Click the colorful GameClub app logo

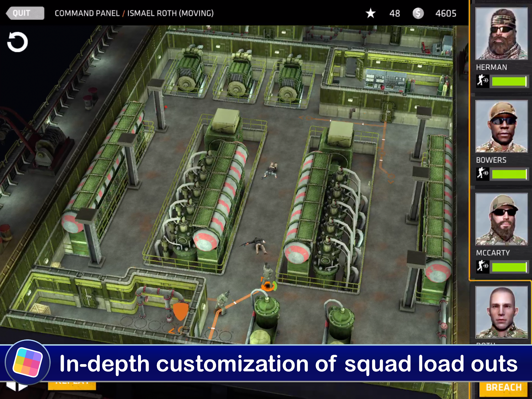coord(28,362)
